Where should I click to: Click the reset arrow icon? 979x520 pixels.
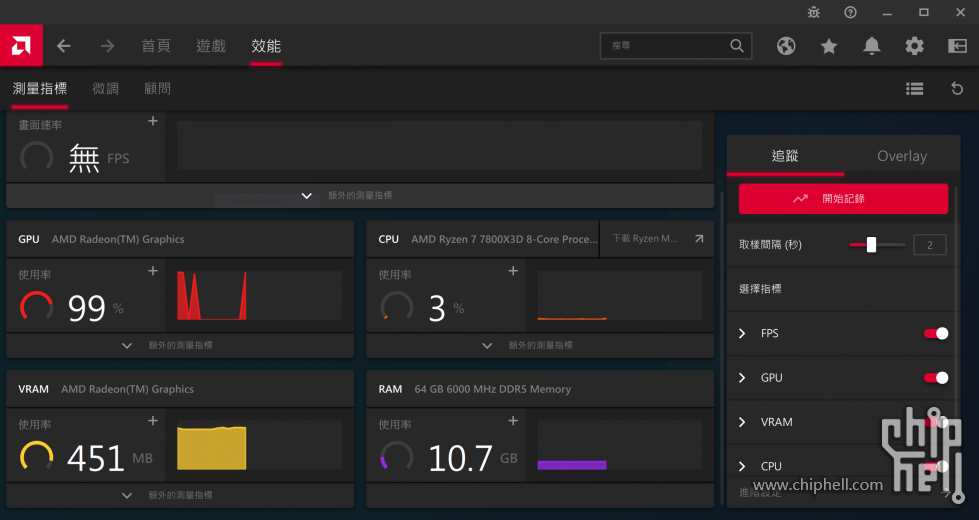click(x=957, y=89)
